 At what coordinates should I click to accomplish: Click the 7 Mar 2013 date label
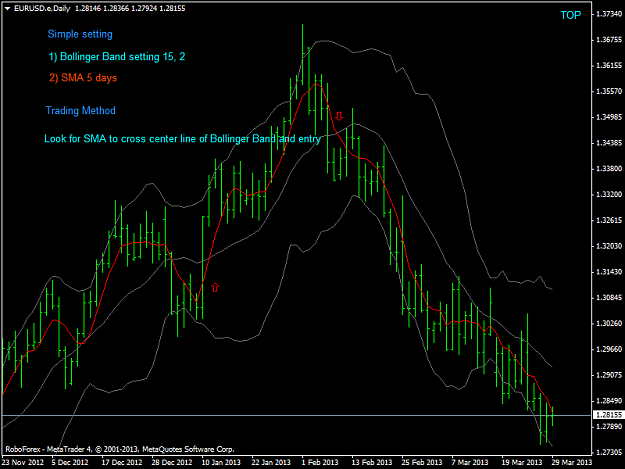(x=470, y=462)
